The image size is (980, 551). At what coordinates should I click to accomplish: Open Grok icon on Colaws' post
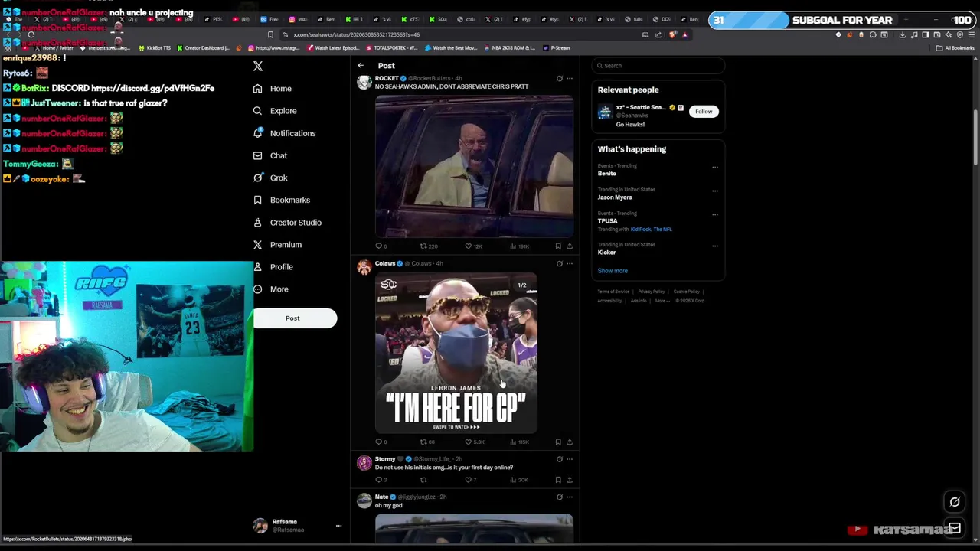tap(559, 264)
